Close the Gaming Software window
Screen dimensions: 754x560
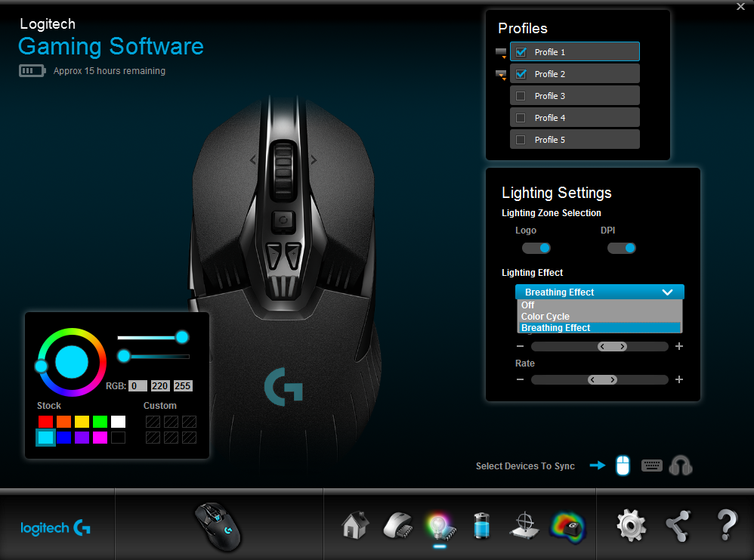point(740,6)
